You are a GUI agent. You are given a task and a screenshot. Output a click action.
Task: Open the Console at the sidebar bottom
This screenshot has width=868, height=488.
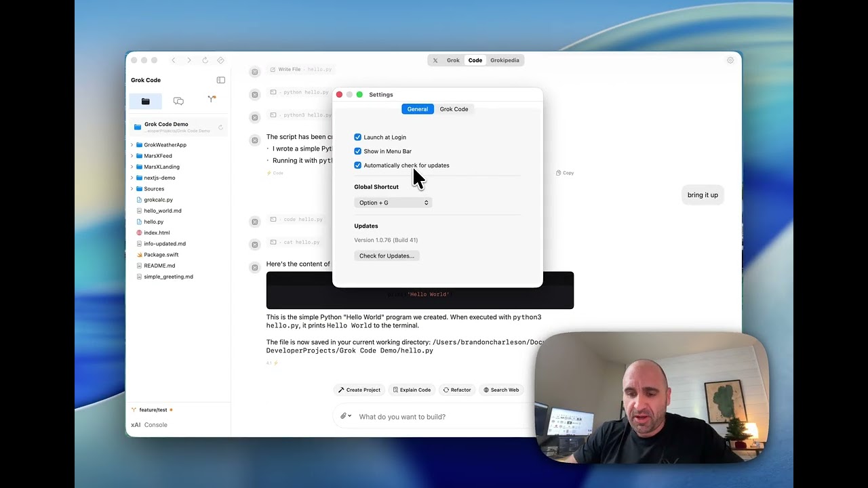pos(155,425)
